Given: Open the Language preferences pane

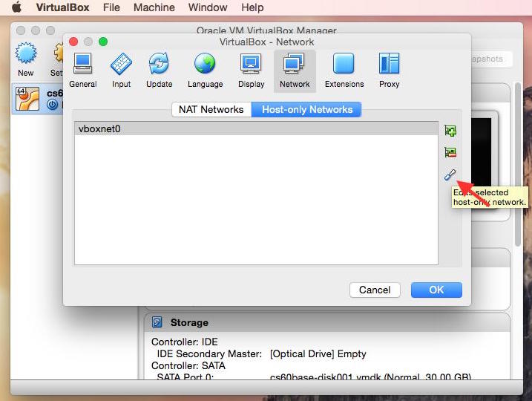Looking at the screenshot, I should click(x=205, y=71).
